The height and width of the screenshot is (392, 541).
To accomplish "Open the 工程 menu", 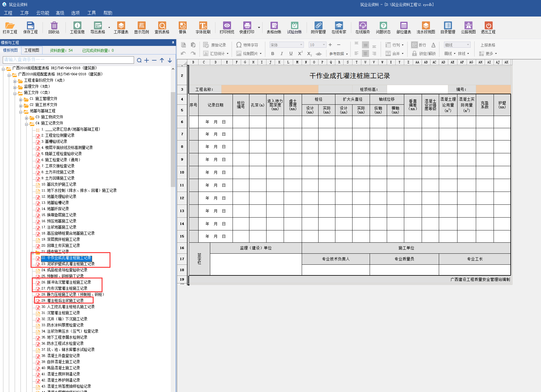I will (8, 13).
